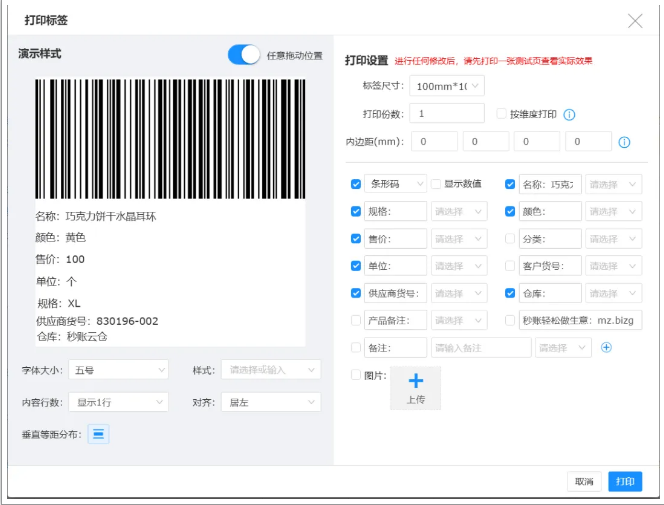This screenshot has height=505, width=664.
Task: Check the 分类 checkbox
Action: pyautogui.click(x=510, y=238)
